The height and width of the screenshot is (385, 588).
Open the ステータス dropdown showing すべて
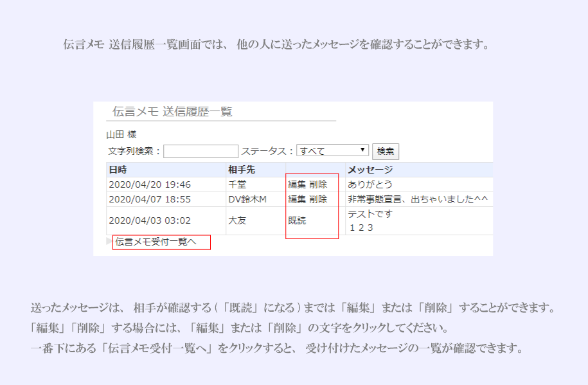click(x=332, y=150)
